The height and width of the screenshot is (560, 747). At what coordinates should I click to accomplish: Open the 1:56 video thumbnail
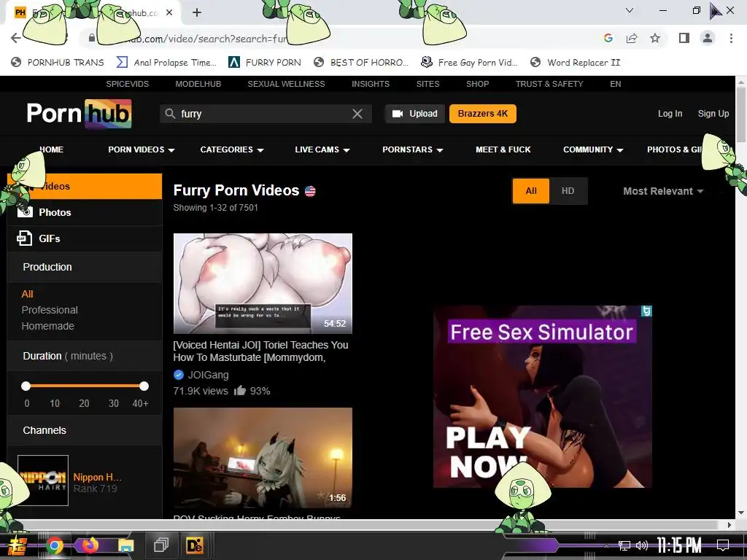point(263,458)
